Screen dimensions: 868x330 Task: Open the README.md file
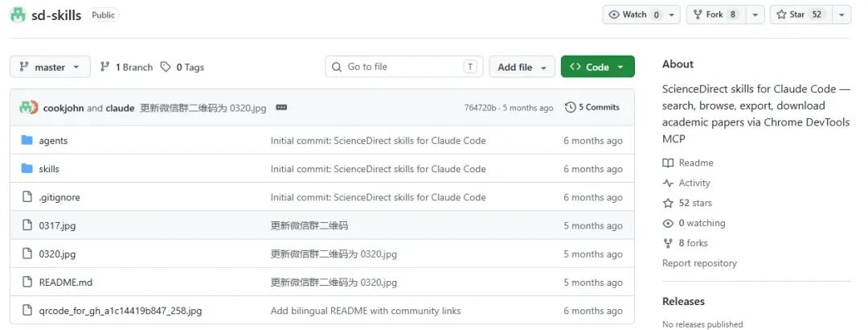pyautogui.click(x=66, y=283)
